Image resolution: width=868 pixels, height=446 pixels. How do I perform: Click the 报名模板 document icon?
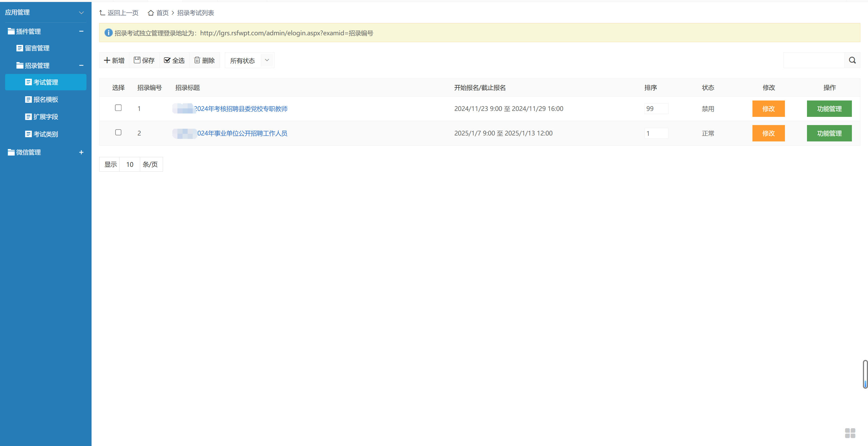[x=29, y=99]
